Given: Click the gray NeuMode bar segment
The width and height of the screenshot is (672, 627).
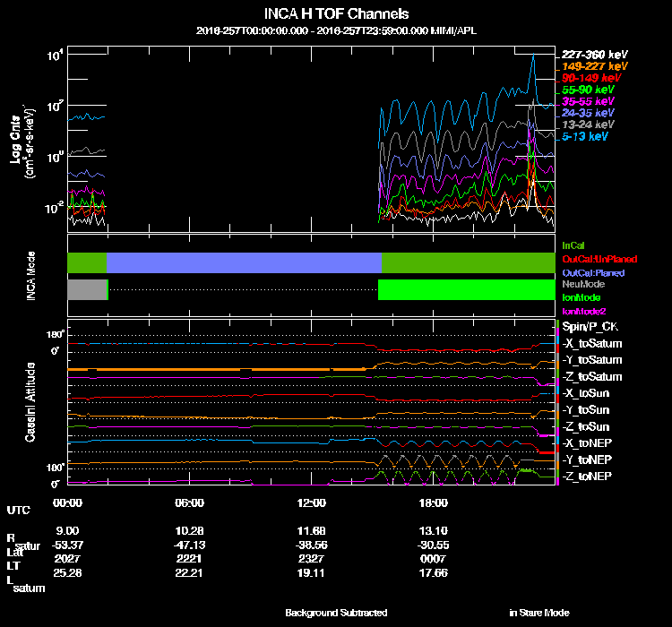Looking at the screenshot, I should (87, 289).
